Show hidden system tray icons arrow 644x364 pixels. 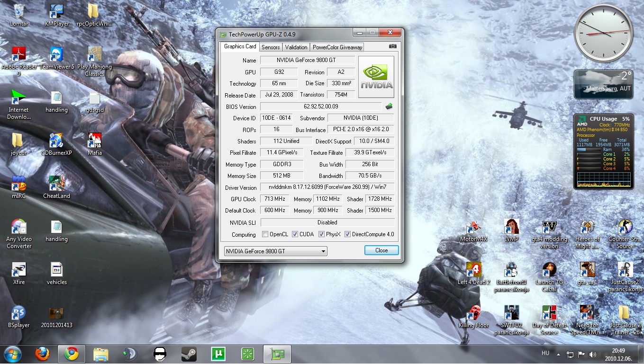point(559,354)
